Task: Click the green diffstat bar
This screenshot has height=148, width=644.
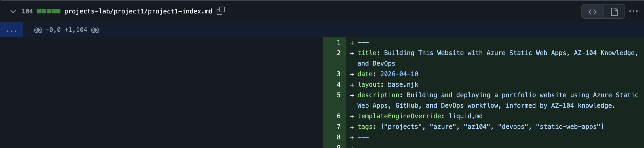Action: (49, 11)
